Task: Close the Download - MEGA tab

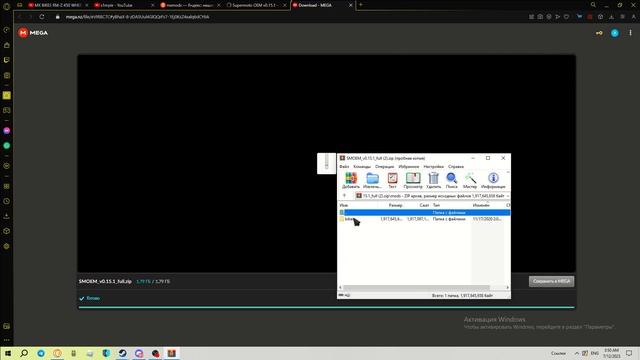Action: pyautogui.click(x=350, y=5)
